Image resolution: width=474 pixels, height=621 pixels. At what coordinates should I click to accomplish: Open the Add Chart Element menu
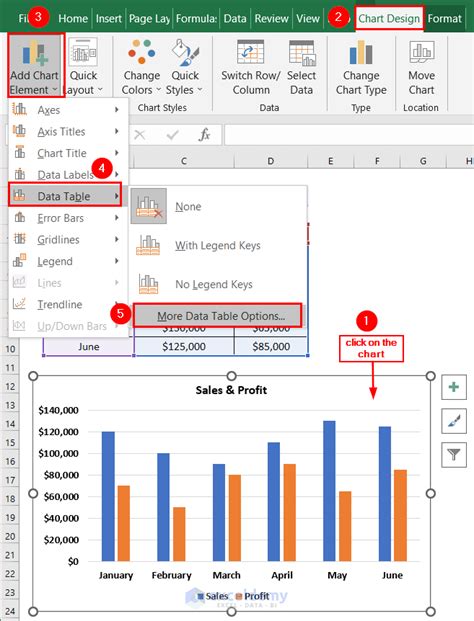tap(35, 65)
